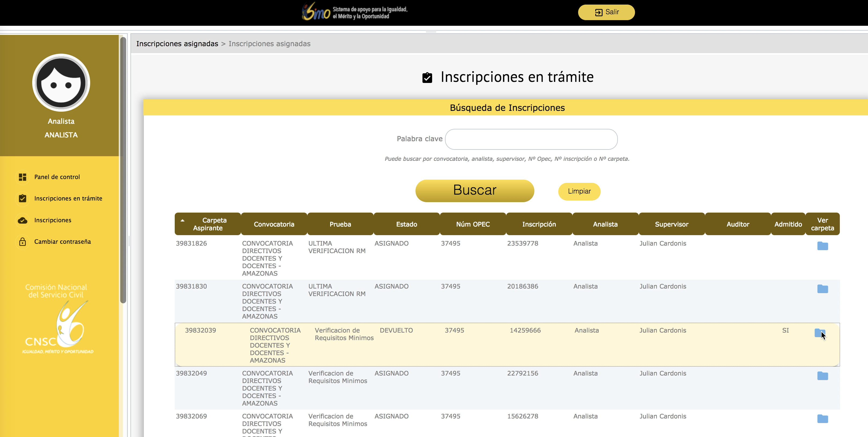Screen dimensions: 868x437
Task: Sort table by Admitido column header
Action: pos(788,224)
